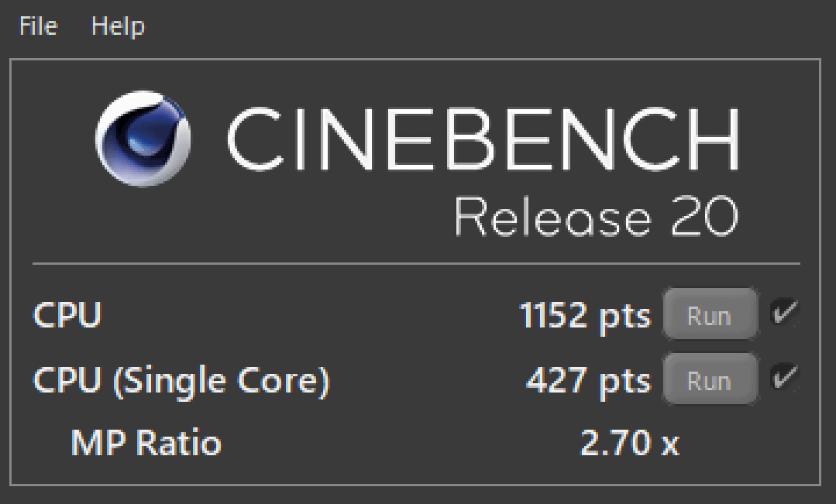
Task: Toggle the Single Core test checkbox
Action: click(784, 377)
